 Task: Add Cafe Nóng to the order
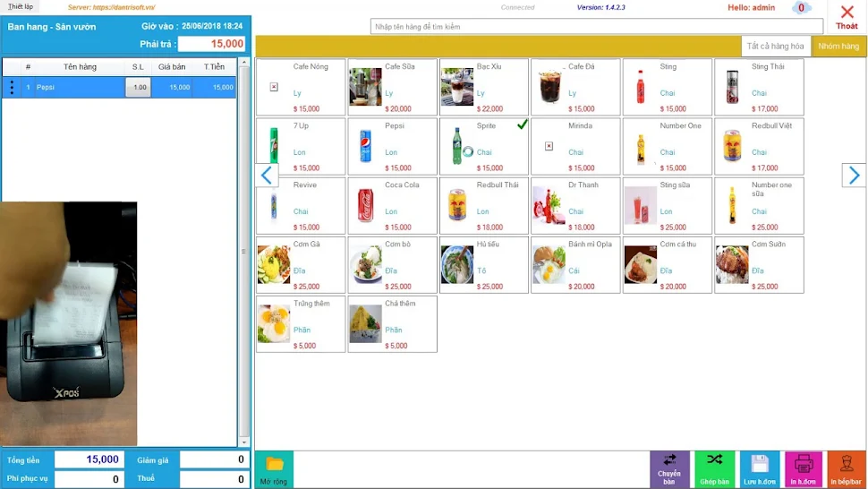[302, 87]
